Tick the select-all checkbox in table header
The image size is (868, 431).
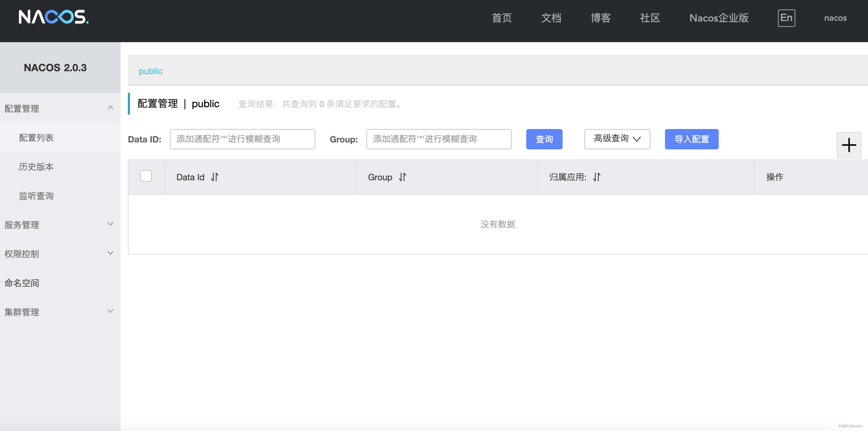pyautogui.click(x=146, y=176)
